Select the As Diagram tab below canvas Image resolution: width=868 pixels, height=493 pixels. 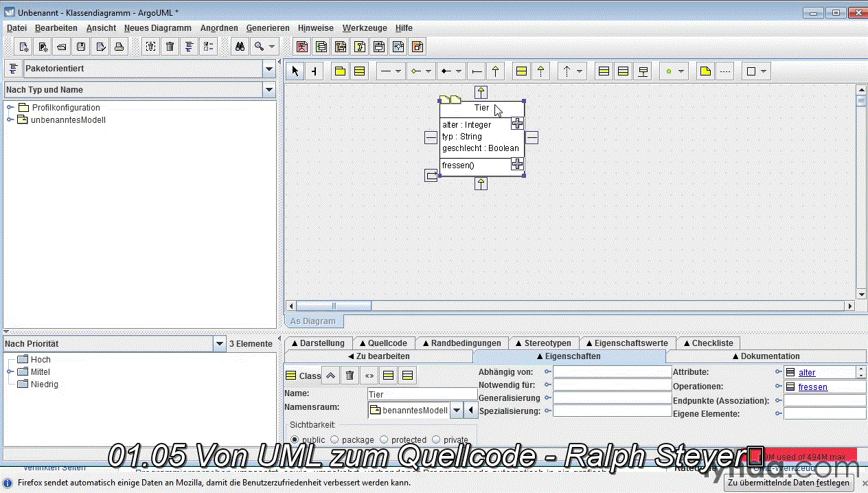[313, 321]
